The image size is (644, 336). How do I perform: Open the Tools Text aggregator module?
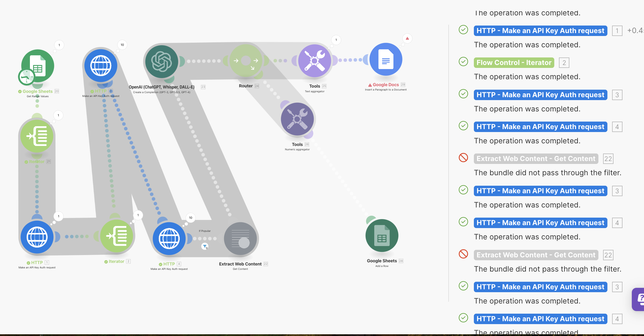coord(315,61)
